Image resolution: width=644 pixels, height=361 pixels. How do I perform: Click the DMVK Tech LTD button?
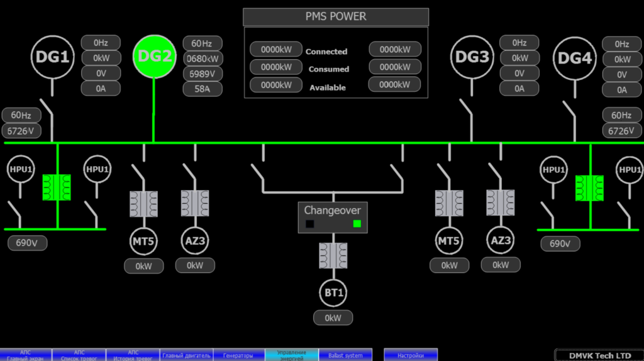599,355
